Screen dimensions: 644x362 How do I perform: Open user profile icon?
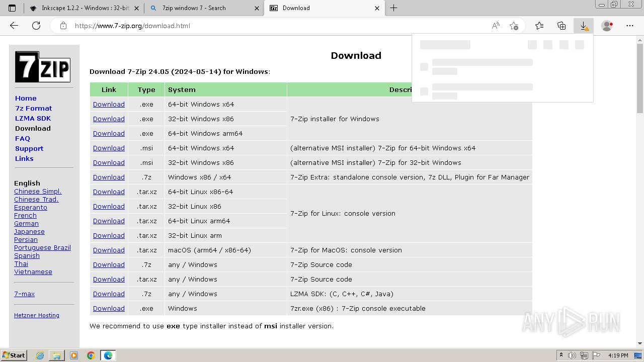pyautogui.click(x=607, y=26)
